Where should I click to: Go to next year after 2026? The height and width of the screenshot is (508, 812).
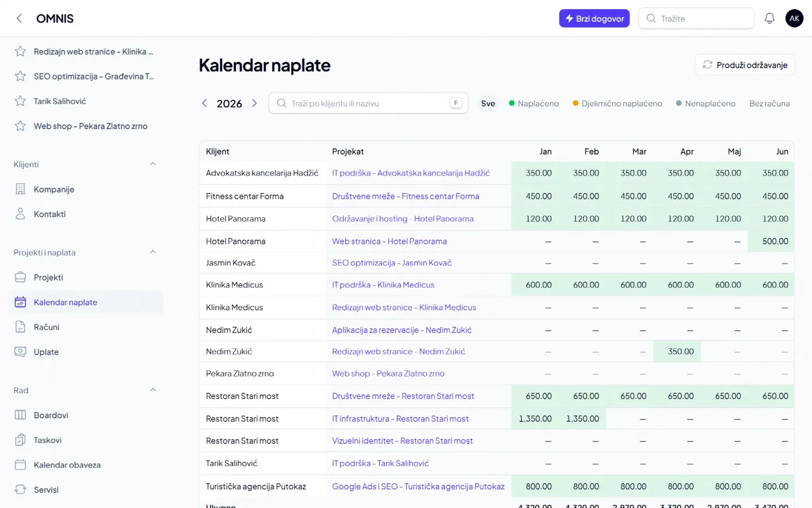[254, 103]
